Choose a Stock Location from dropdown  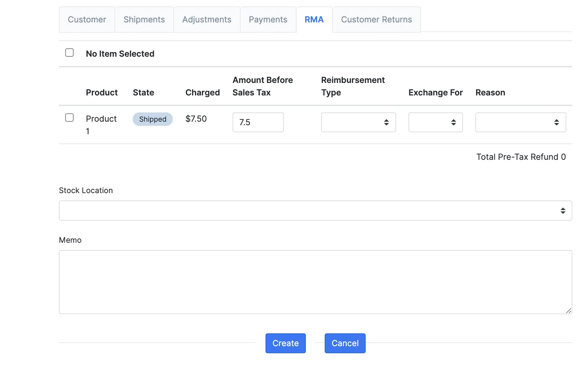click(x=315, y=211)
